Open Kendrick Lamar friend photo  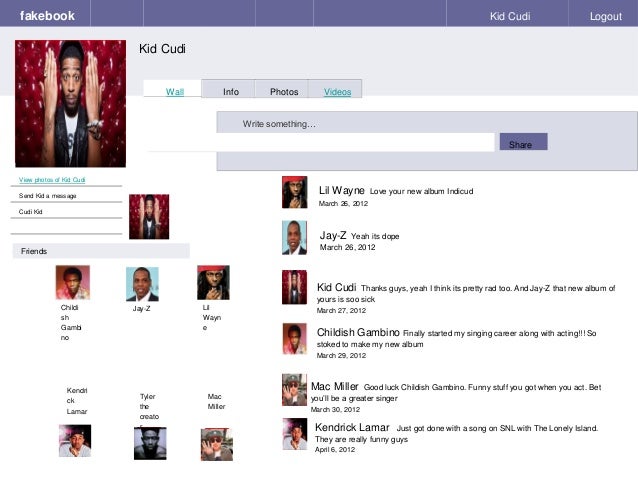(75, 441)
